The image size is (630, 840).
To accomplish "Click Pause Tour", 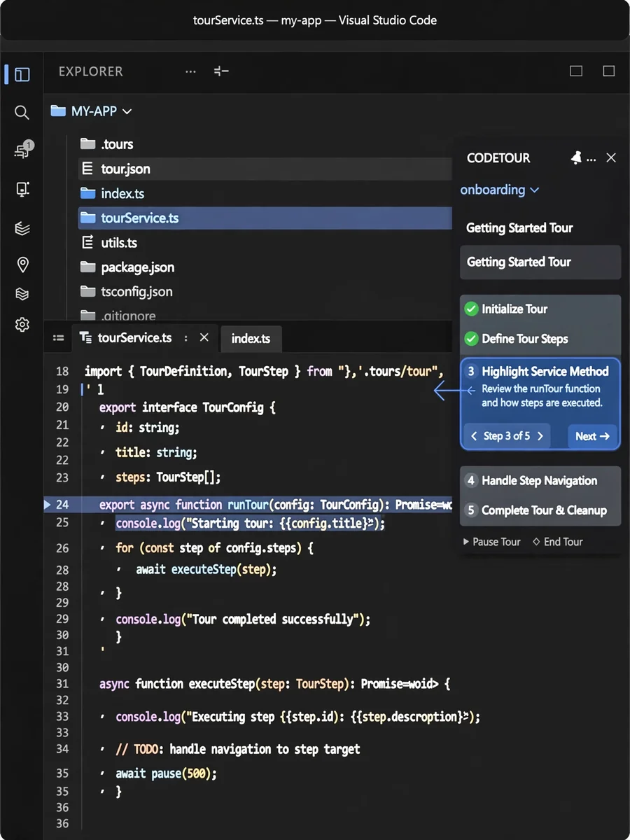I will click(491, 542).
